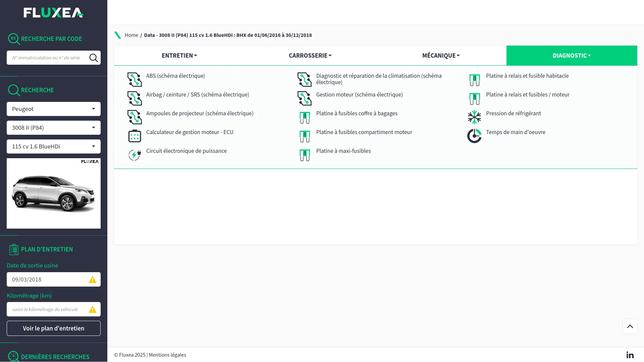
Task: Expand the Carrosserie menu tab
Action: point(310,56)
